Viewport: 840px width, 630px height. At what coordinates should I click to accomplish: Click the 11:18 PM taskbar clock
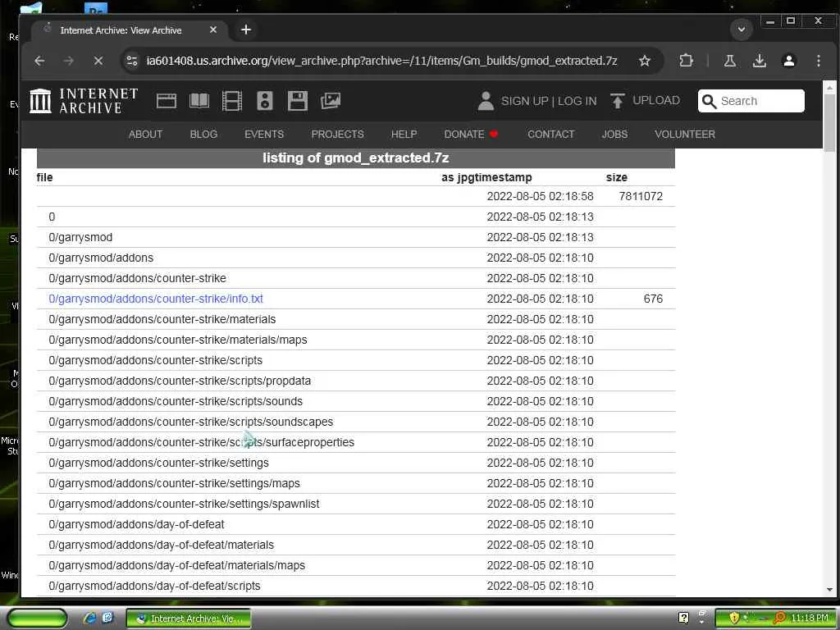(810, 619)
